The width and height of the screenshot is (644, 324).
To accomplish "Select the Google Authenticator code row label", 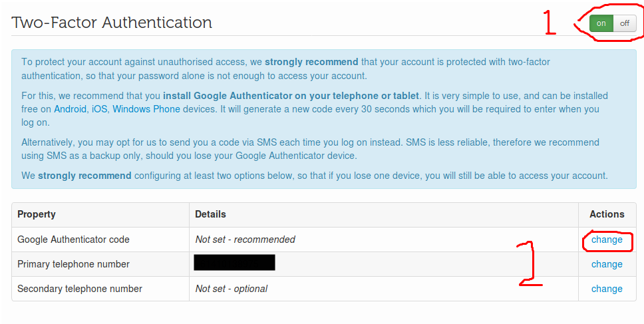I will pyautogui.click(x=73, y=240).
